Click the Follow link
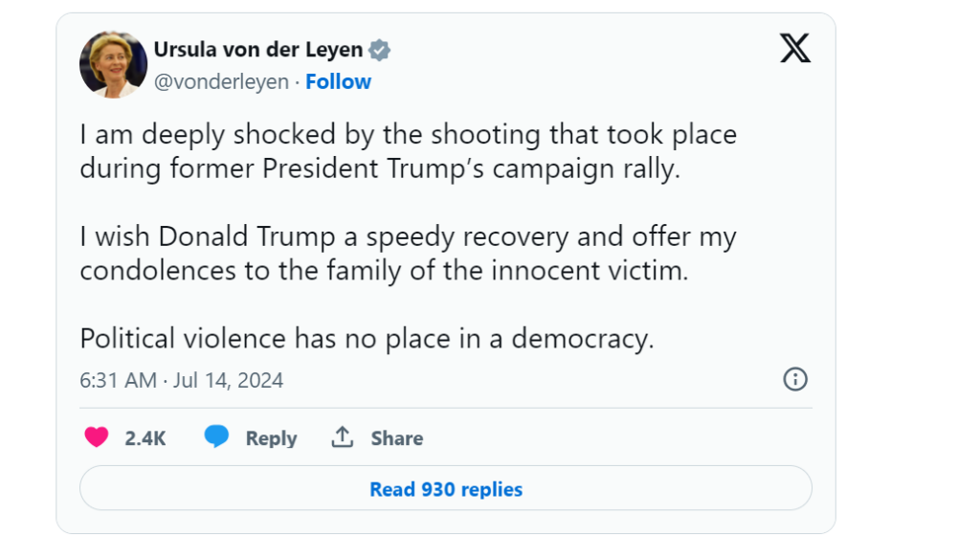This screenshot has height=536, width=980. [338, 82]
